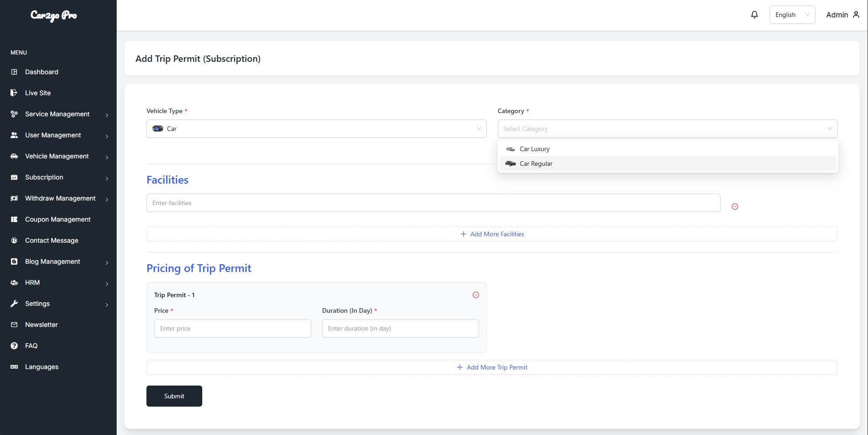
Task: Click the Newsletter envelope icon
Action: click(x=14, y=325)
